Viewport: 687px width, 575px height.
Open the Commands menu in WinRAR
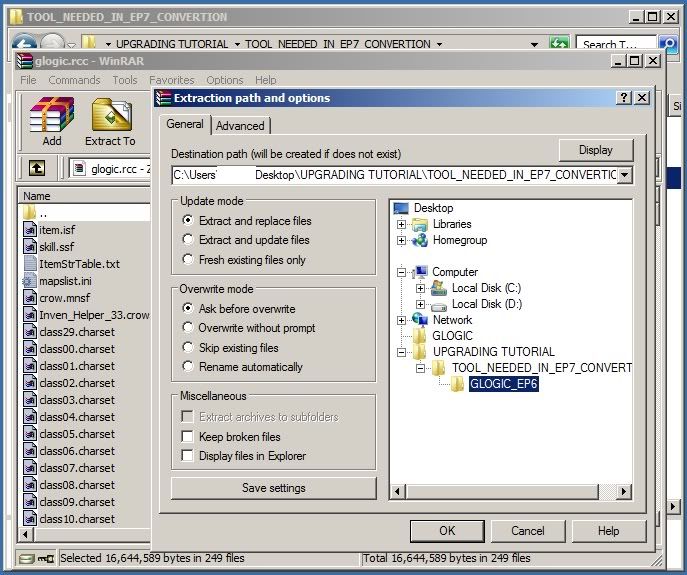click(74, 80)
